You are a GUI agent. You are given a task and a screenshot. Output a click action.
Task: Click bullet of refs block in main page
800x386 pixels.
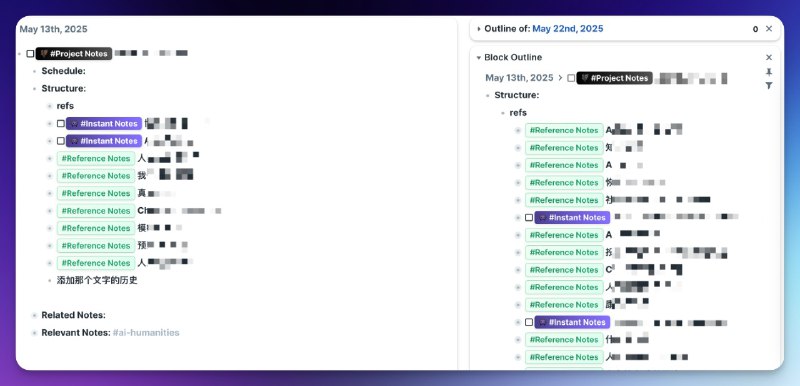(49, 106)
